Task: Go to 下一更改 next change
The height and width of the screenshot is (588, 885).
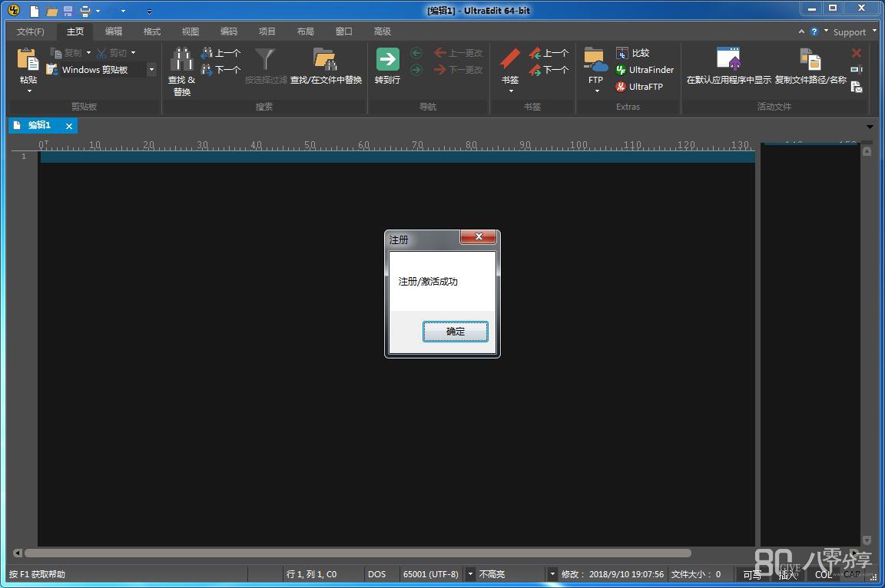Action: (x=459, y=70)
